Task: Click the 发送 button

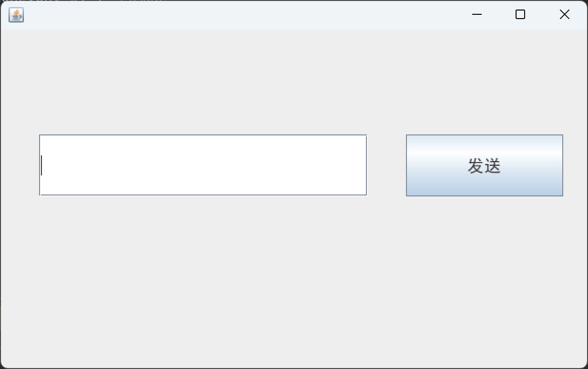Action: pos(485,165)
